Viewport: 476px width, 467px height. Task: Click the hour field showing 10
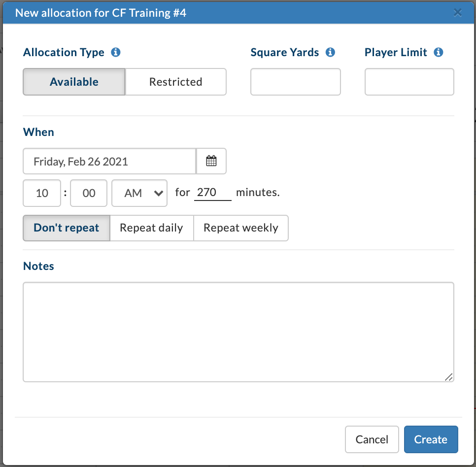tap(42, 193)
